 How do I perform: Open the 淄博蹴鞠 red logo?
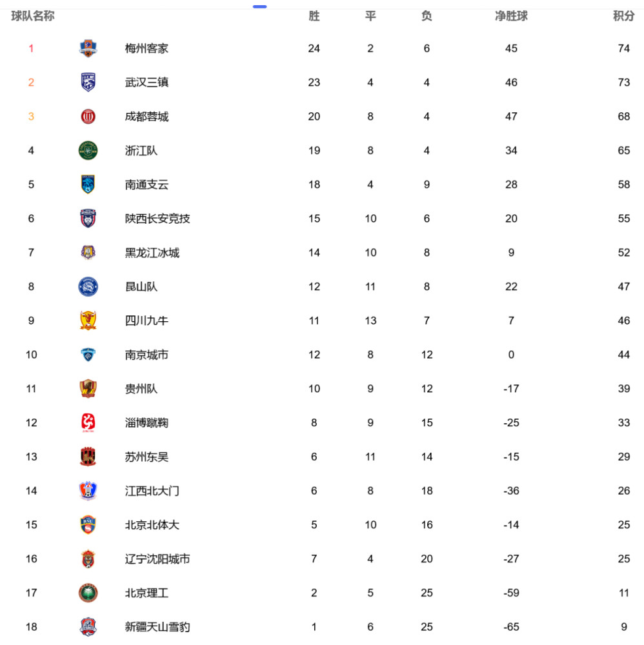click(88, 422)
